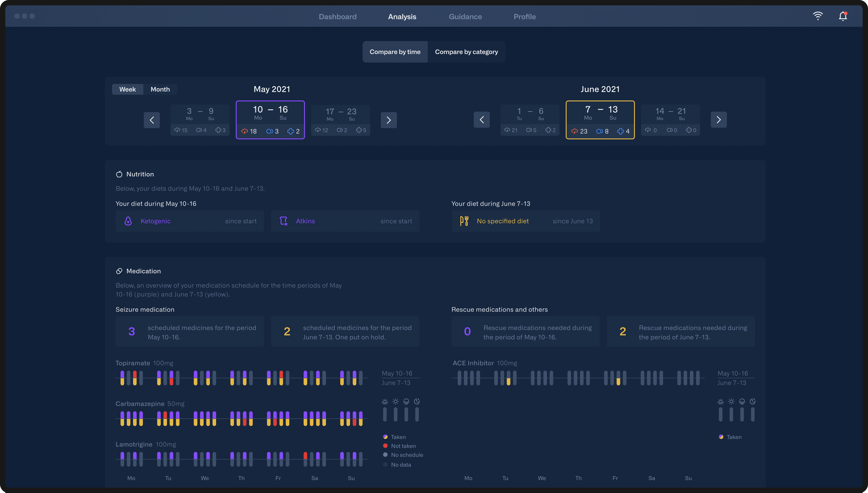Open the notifications bell

point(843,16)
